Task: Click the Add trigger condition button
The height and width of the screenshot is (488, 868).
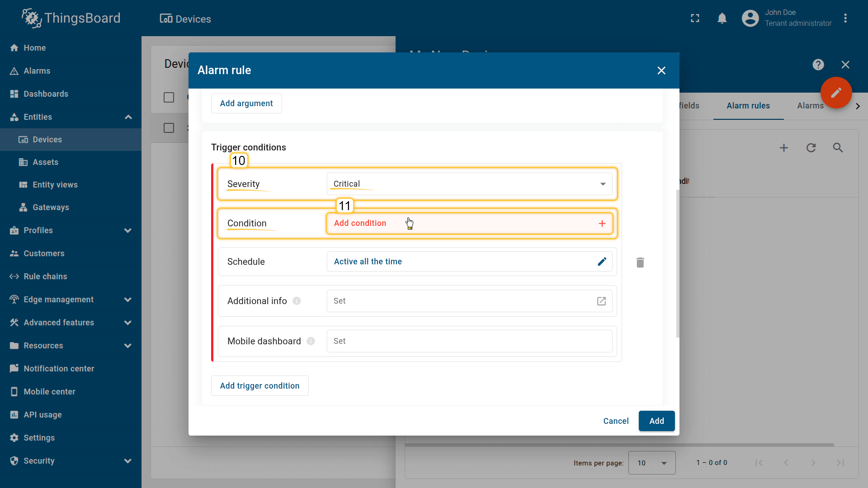Action: pos(259,385)
